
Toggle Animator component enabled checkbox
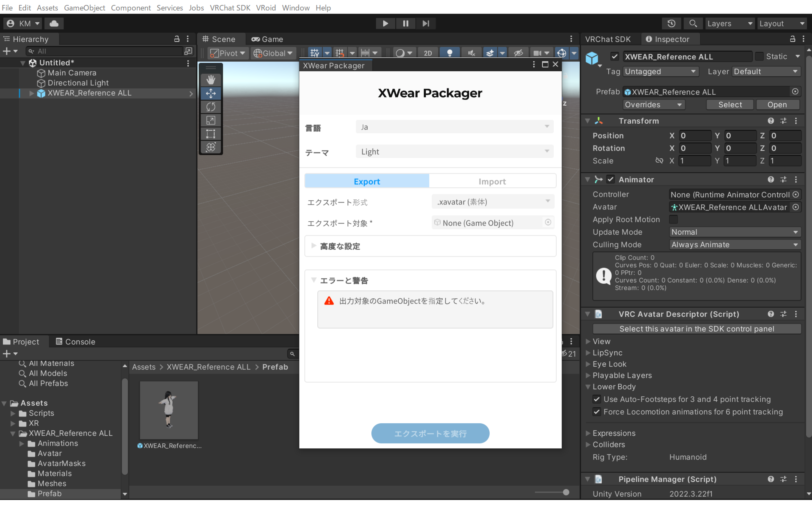click(x=610, y=179)
